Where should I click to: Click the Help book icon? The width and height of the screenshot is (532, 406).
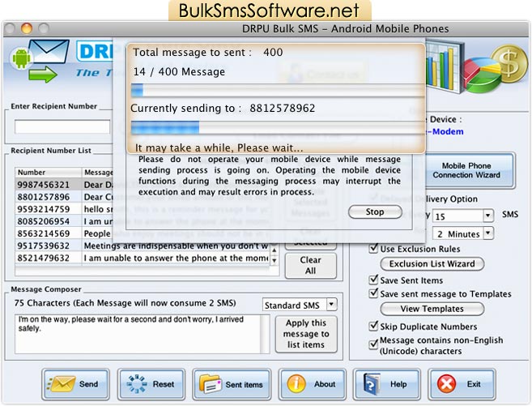pos(372,384)
